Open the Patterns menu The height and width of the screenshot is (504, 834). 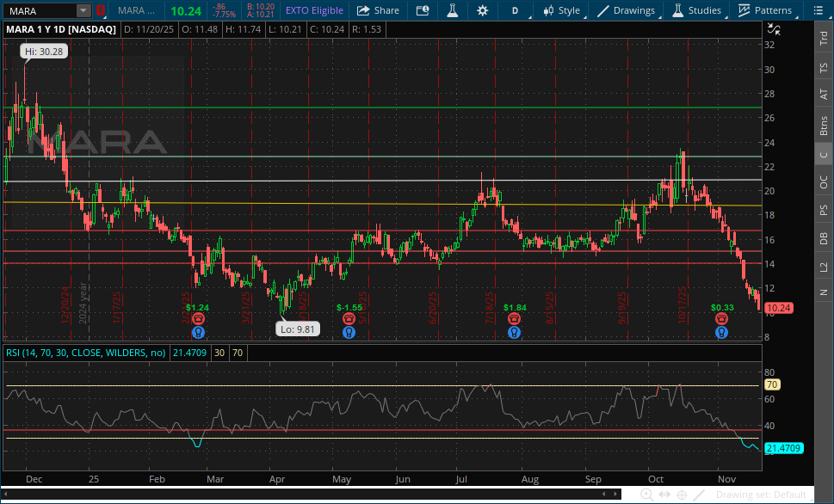pyautogui.click(x=765, y=10)
